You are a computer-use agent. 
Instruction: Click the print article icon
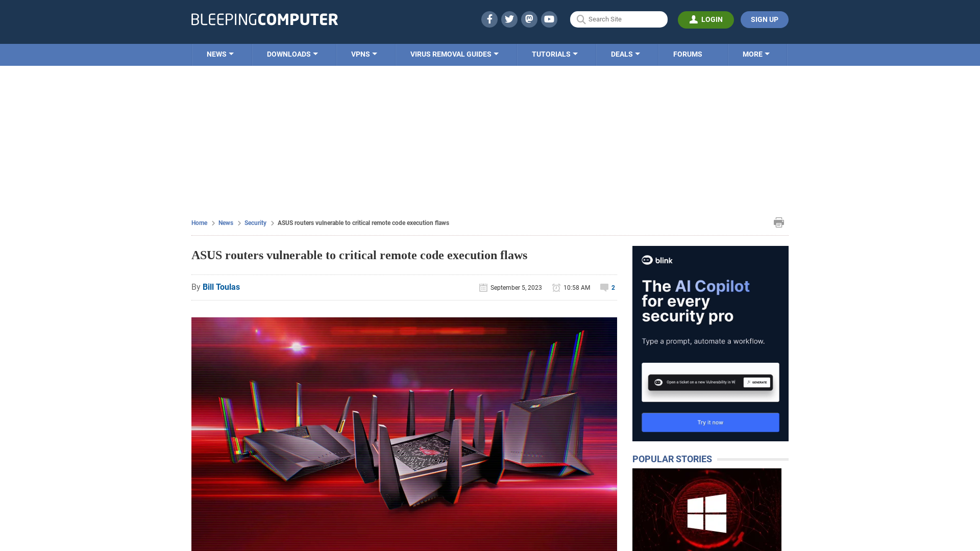tap(779, 222)
